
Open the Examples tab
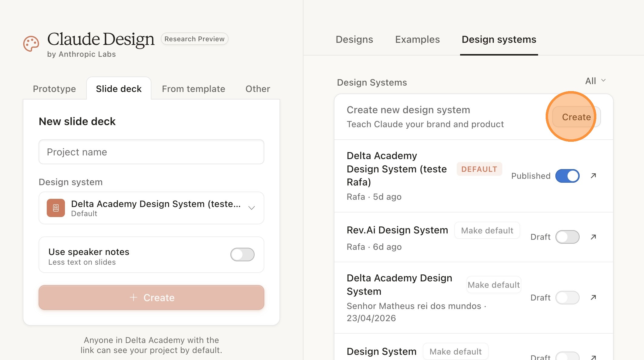(417, 39)
